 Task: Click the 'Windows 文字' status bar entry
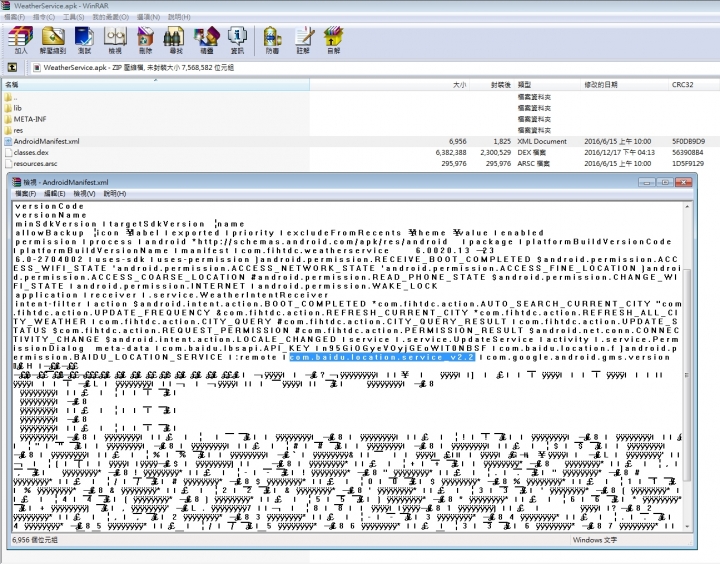pos(595,540)
